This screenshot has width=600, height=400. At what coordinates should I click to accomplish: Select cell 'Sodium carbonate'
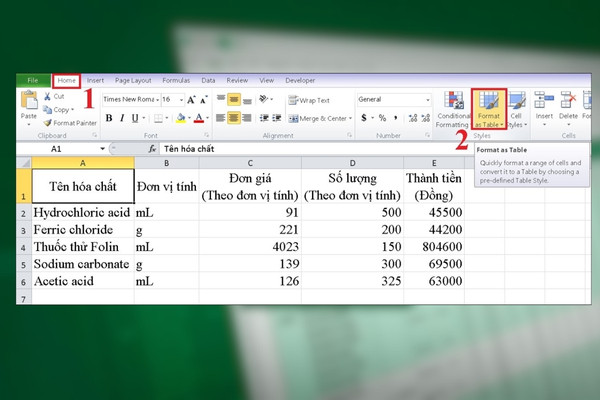[x=83, y=264]
